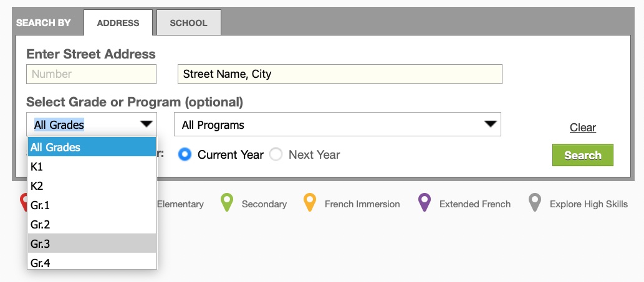
Task: Choose K1 from the grade list
Action: coord(92,166)
